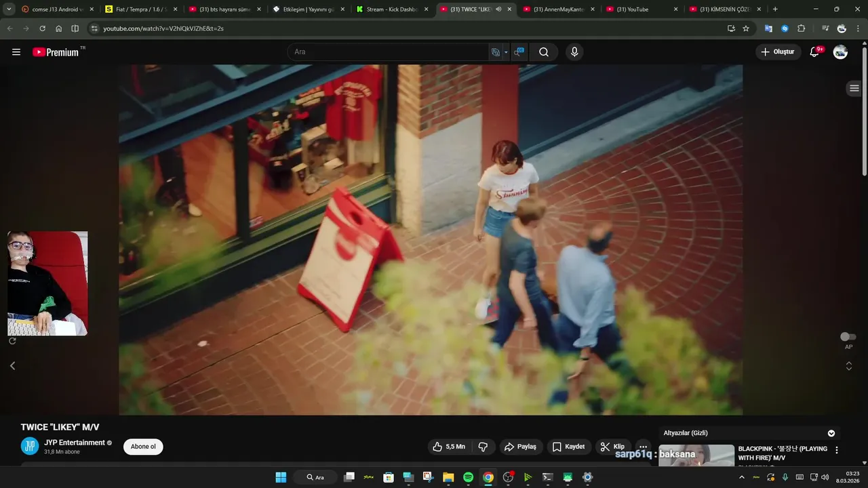Open Windows Start menu
Viewport: 868px width, 488px height.
pos(281,477)
